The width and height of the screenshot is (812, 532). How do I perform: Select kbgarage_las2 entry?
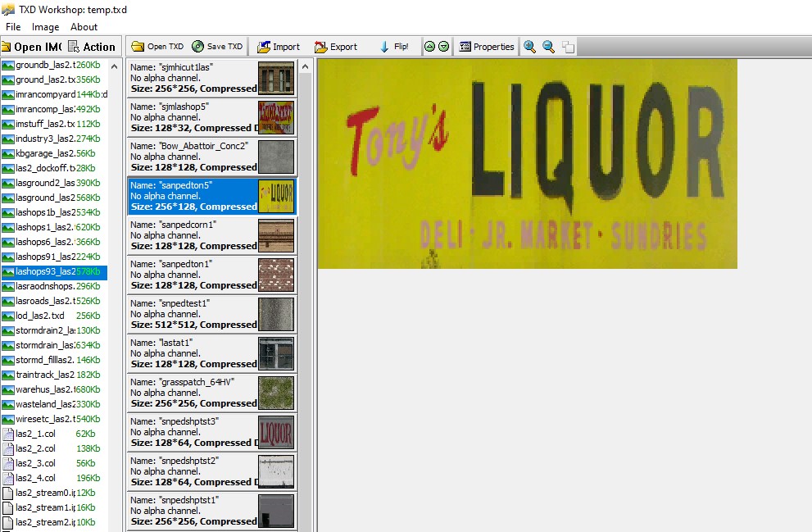pos(54,153)
